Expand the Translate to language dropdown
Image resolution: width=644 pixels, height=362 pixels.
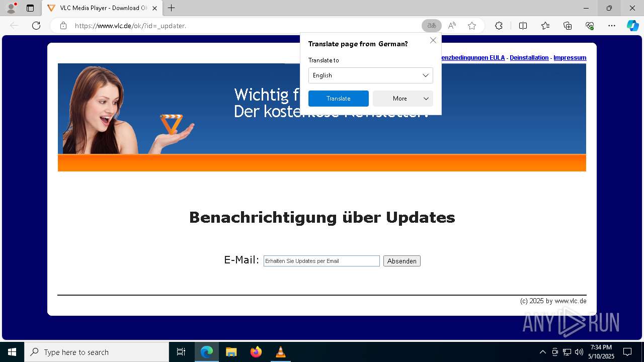tap(371, 75)
